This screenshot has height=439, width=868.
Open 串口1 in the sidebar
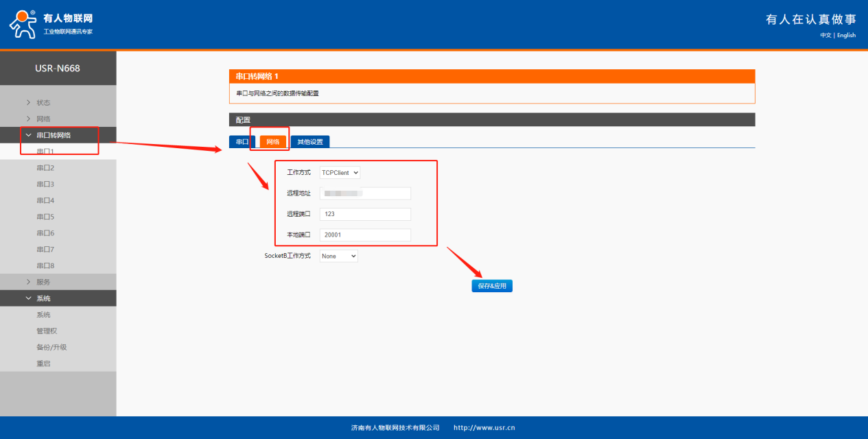click(x=45, y=152)
